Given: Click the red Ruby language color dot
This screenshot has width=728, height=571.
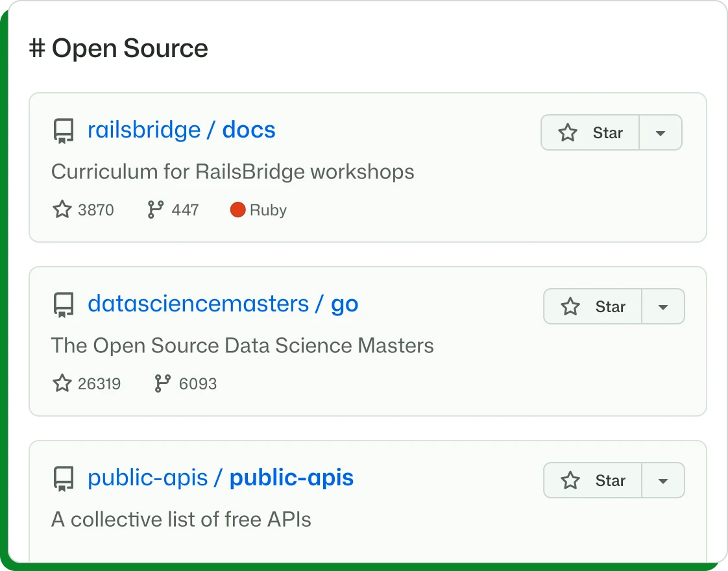Looking at the screenshot, I should click(x=237, y=210).
